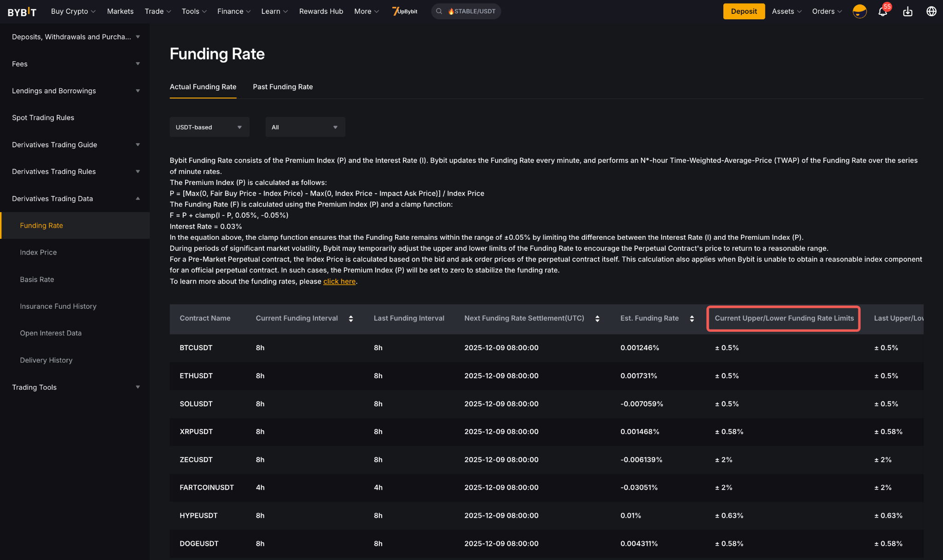Open Insurance Fund History in sidebar

[x=58, y=306]
